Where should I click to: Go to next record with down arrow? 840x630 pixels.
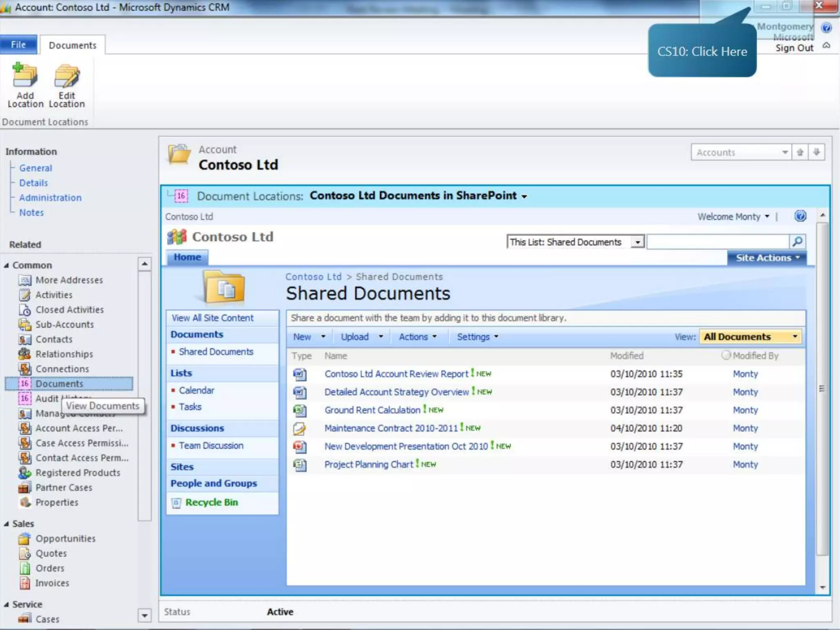click(816, 152)
